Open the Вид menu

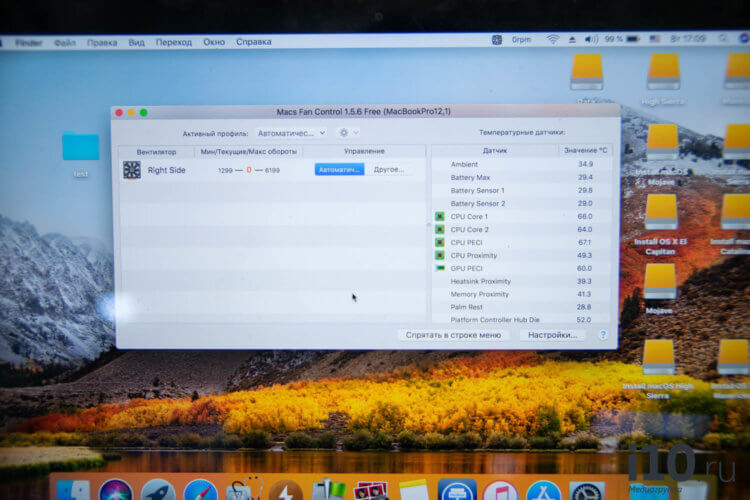point(136,42)
